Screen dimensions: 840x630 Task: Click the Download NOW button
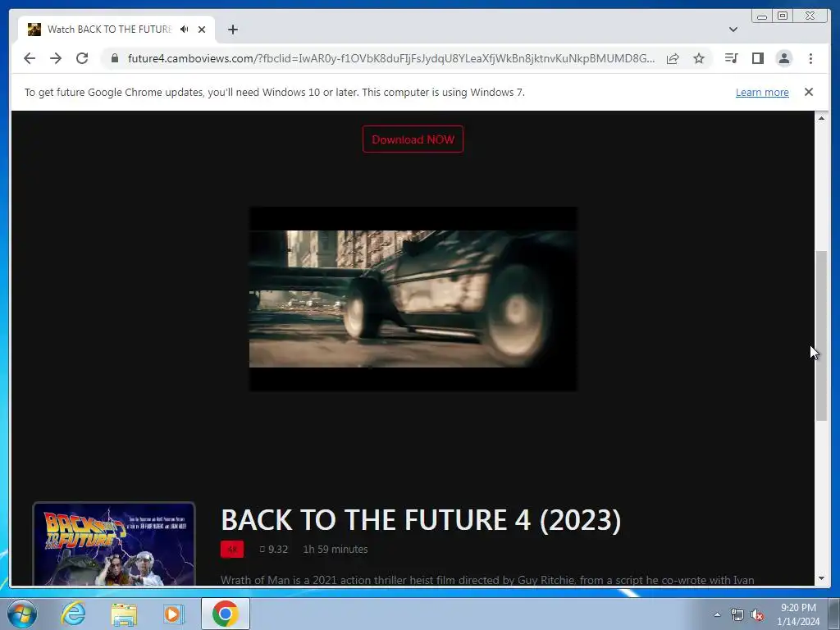(x=413, y=139)
